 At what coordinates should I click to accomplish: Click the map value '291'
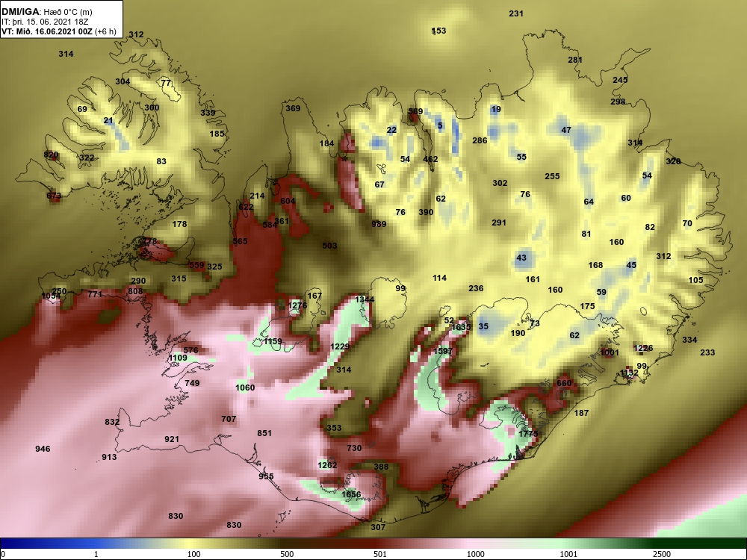[x=499, y=223]
